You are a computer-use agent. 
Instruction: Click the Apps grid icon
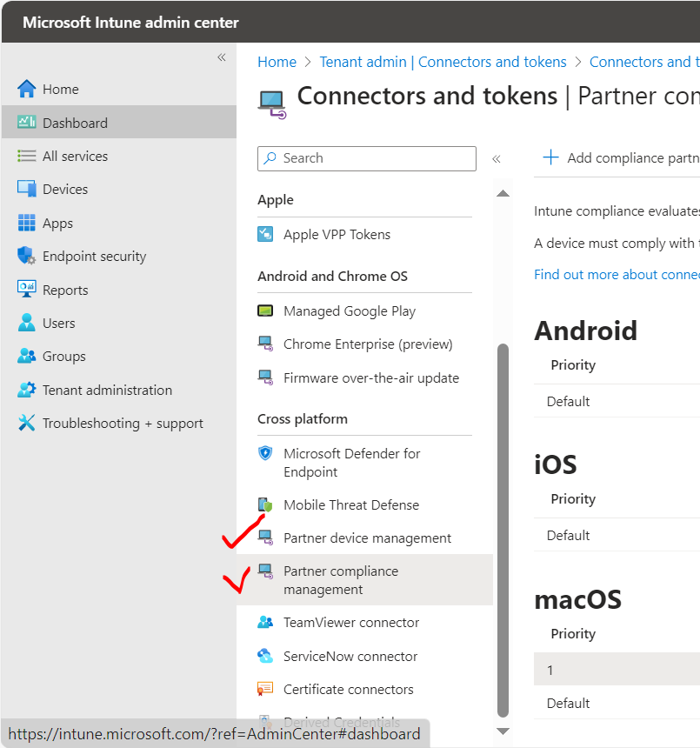click(x=26, y=223)
